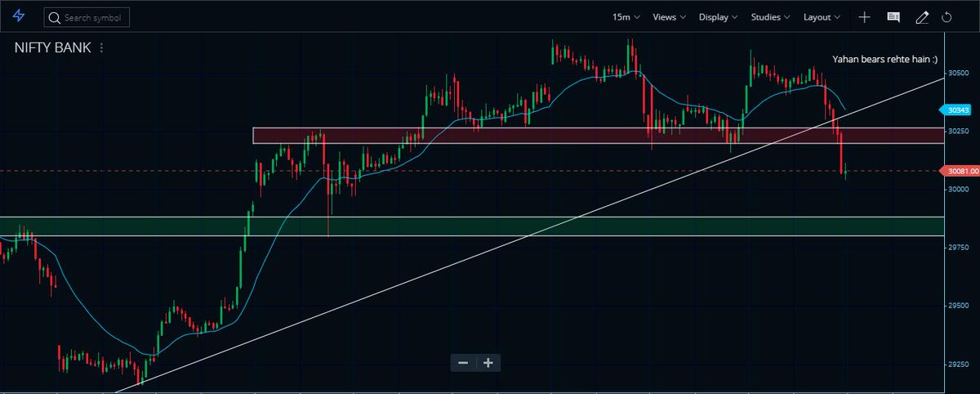Click the NIFTY BANK symbol title
The height and width of the screenshot is (394, 980).
tap(53, 48)
